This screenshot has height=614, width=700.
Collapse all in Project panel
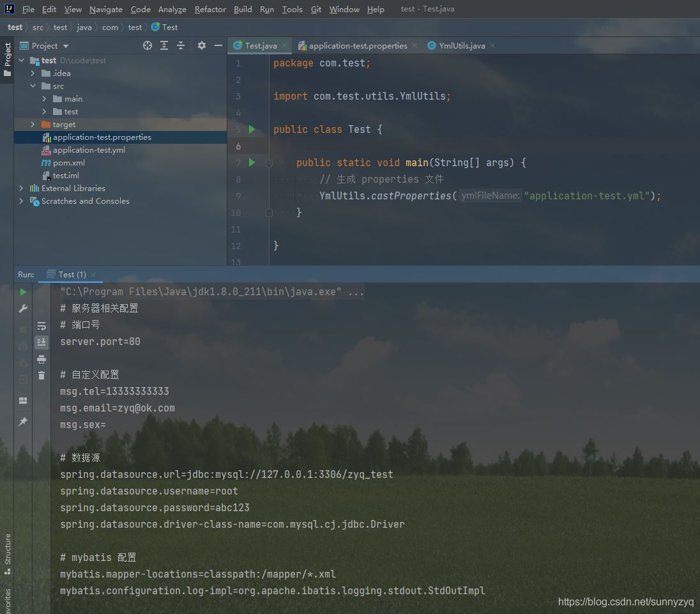pyautogui.click(x=181, y=45)
